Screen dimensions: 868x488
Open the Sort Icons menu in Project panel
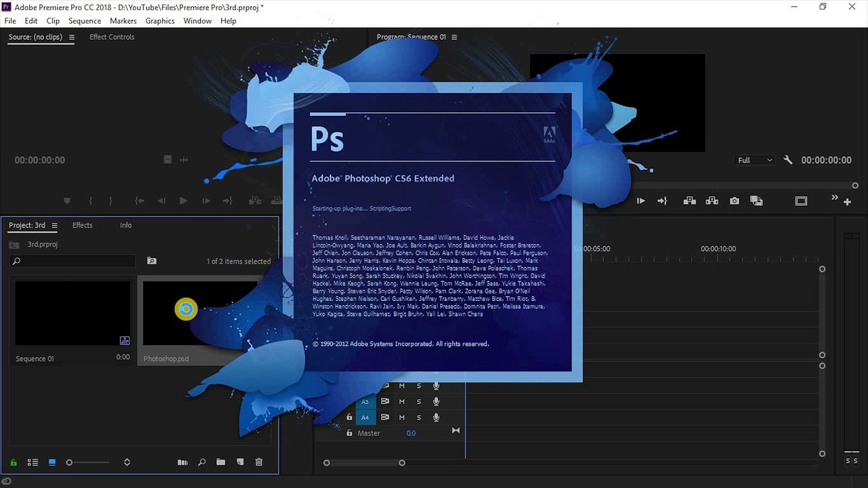tap(127, 462)
